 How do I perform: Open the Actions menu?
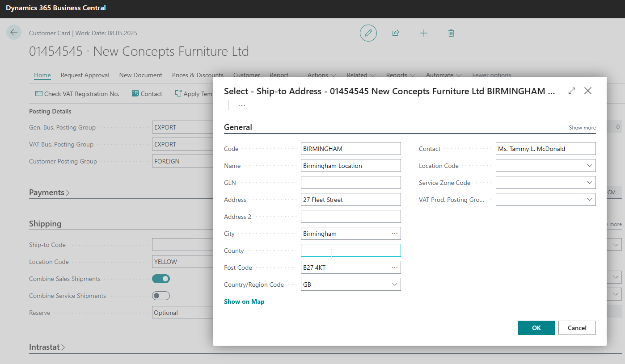coord(322,75)
